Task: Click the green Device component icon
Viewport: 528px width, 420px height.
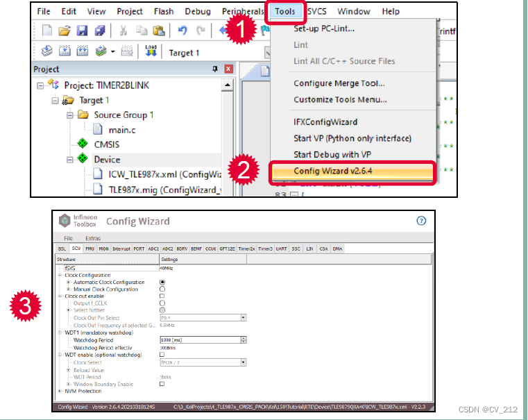Action: pyautogui.click(x=83, y=158)
